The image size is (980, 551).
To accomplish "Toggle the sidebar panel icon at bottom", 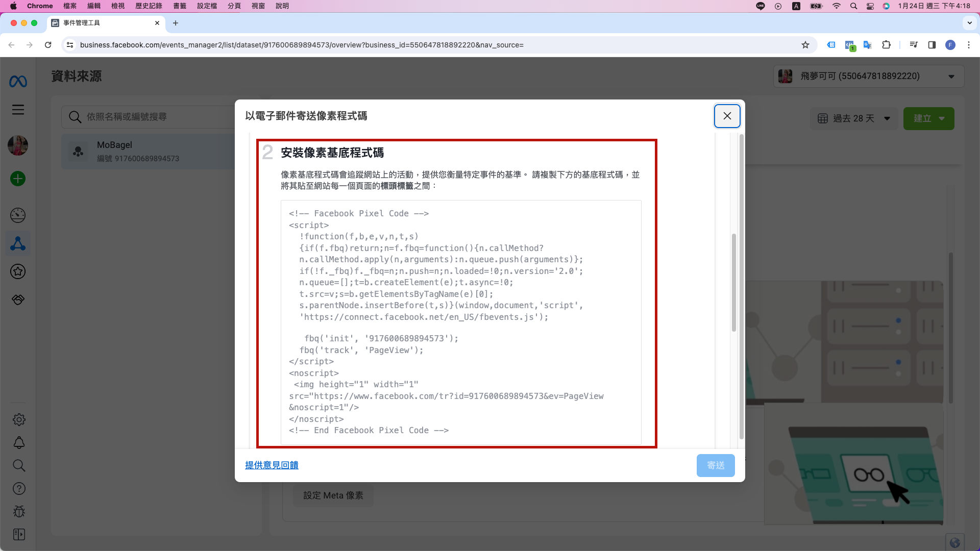I will pos(19,534).
